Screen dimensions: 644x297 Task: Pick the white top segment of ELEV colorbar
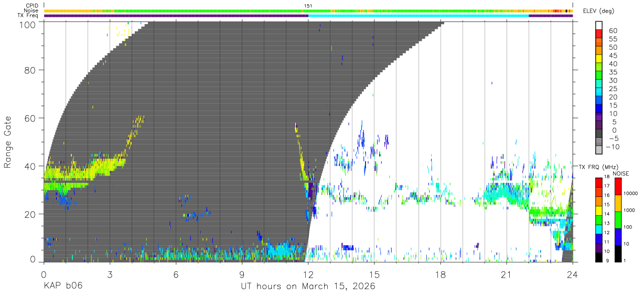point(599,26)
